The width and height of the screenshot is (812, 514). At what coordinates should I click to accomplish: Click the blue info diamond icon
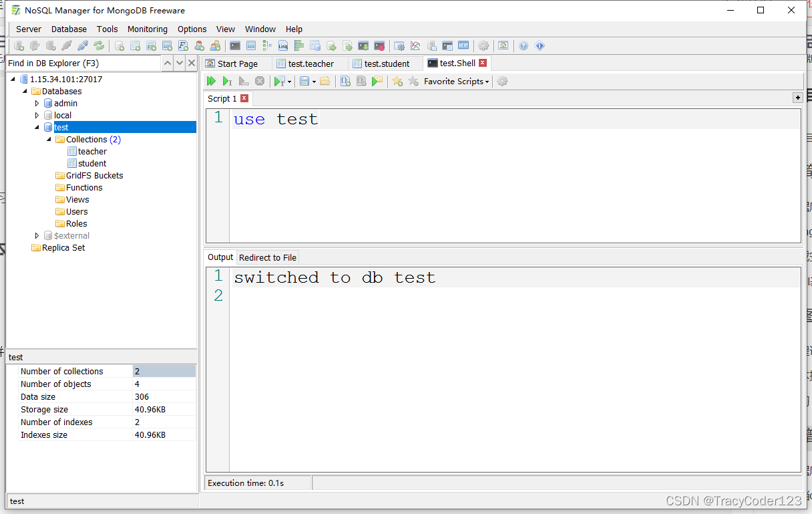tap(540, 46)
